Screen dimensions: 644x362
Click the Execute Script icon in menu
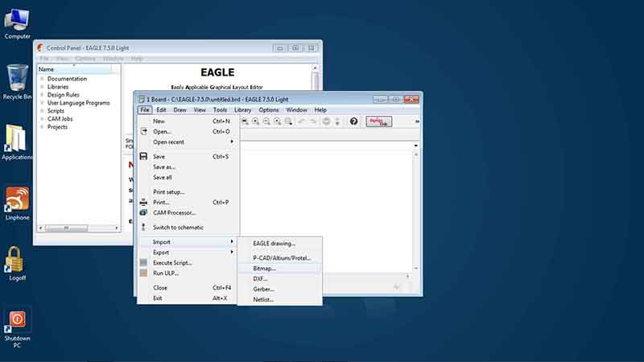(143, 263)
